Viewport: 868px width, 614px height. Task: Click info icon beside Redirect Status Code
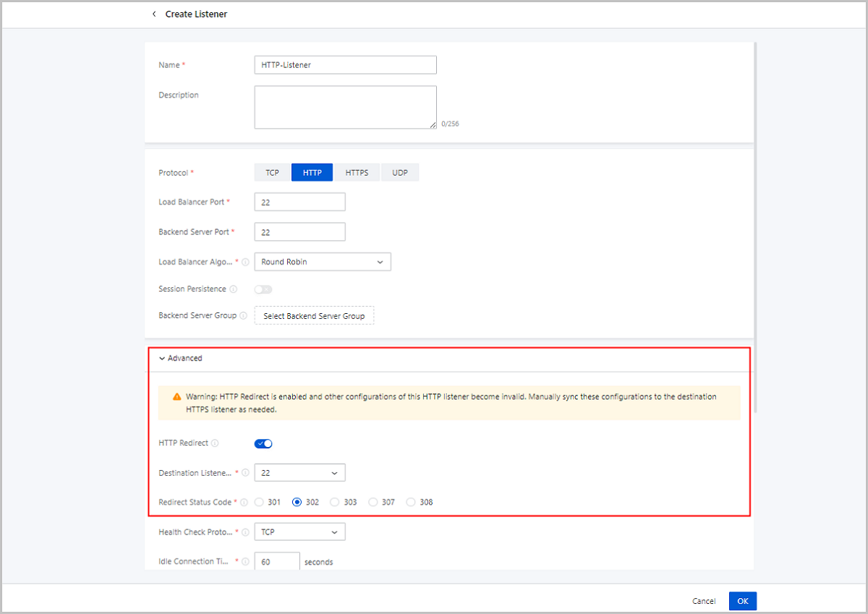click(x=243, y=502)
